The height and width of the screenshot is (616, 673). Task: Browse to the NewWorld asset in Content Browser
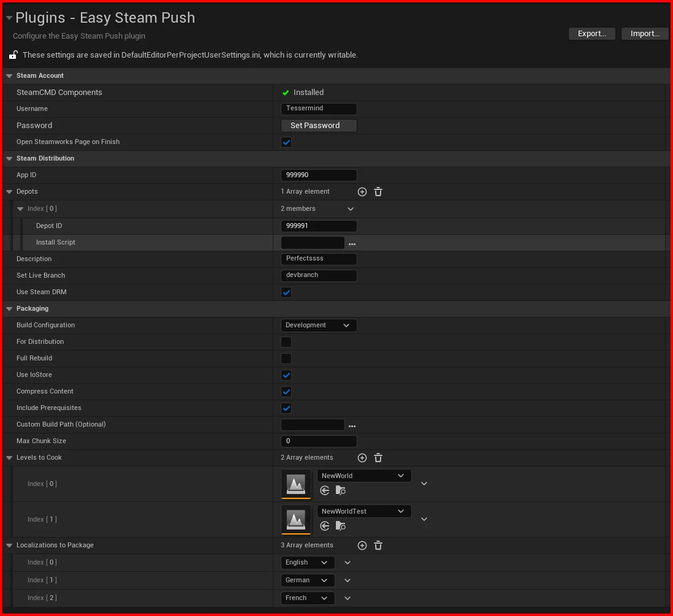point(341,490)
